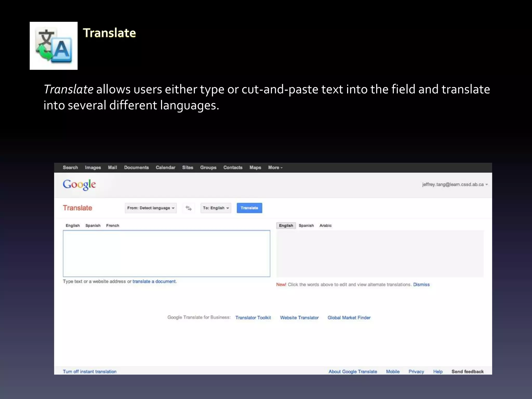Screen dimensions: 532x399
Task: Click the blue Translate button
Action: pyautogui.click(x=249, y=208)
